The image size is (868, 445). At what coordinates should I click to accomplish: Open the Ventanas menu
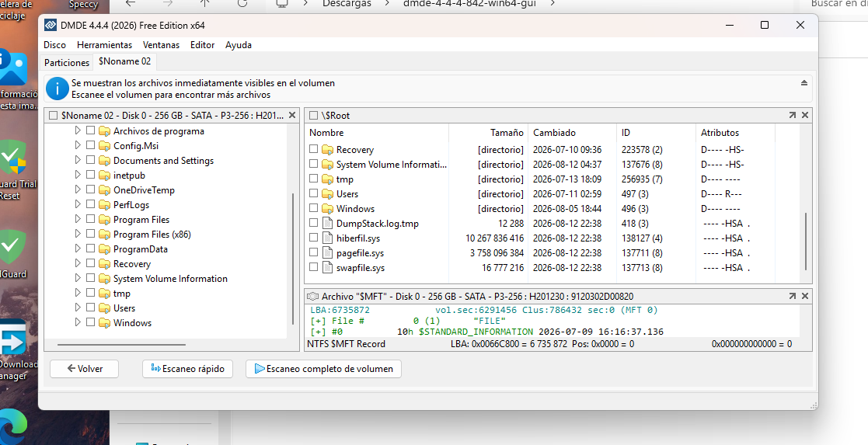[161, 45]
